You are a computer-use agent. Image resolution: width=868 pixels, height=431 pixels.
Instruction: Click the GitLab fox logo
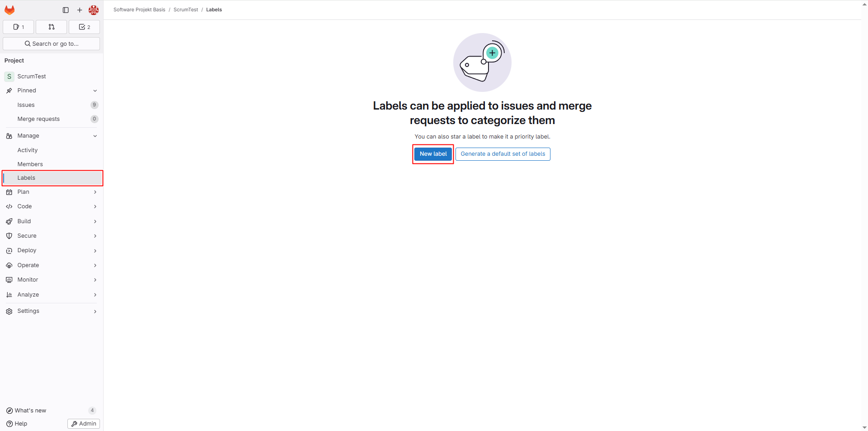[9, 10]
